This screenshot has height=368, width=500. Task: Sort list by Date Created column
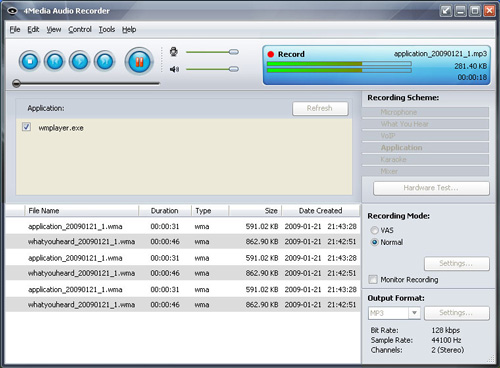coord(321,211)
